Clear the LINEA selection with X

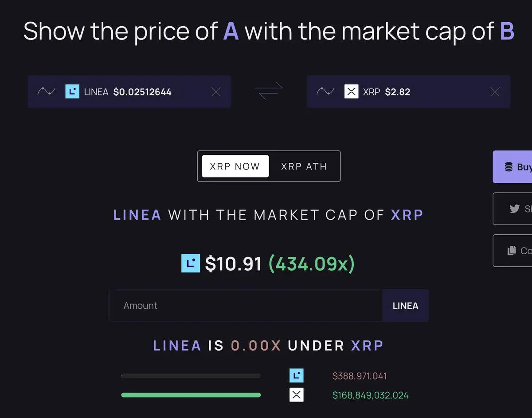tap(216, 92)
